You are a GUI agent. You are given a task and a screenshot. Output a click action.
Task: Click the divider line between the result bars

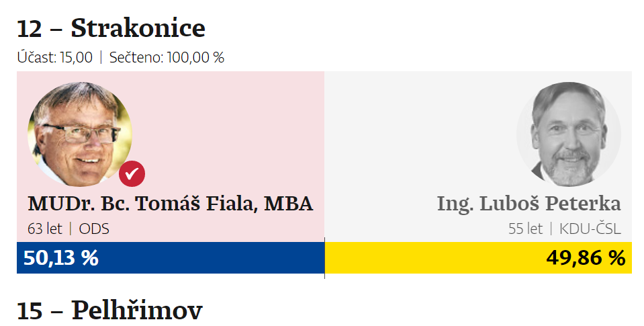click(324, 258)
